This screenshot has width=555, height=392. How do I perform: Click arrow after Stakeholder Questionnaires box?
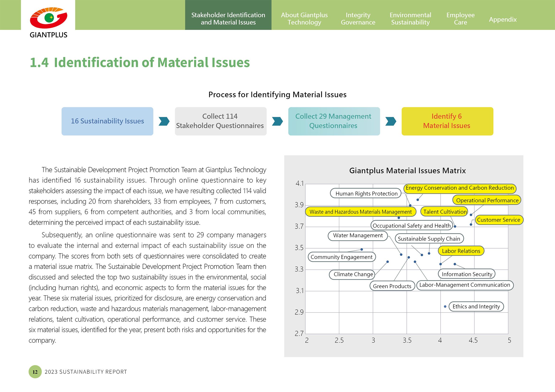coord(278,121)
